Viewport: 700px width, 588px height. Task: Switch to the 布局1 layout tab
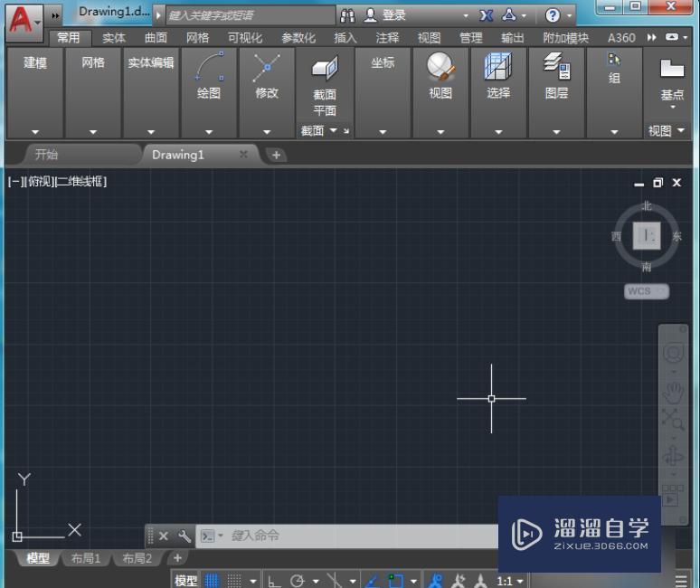point(86,558)
